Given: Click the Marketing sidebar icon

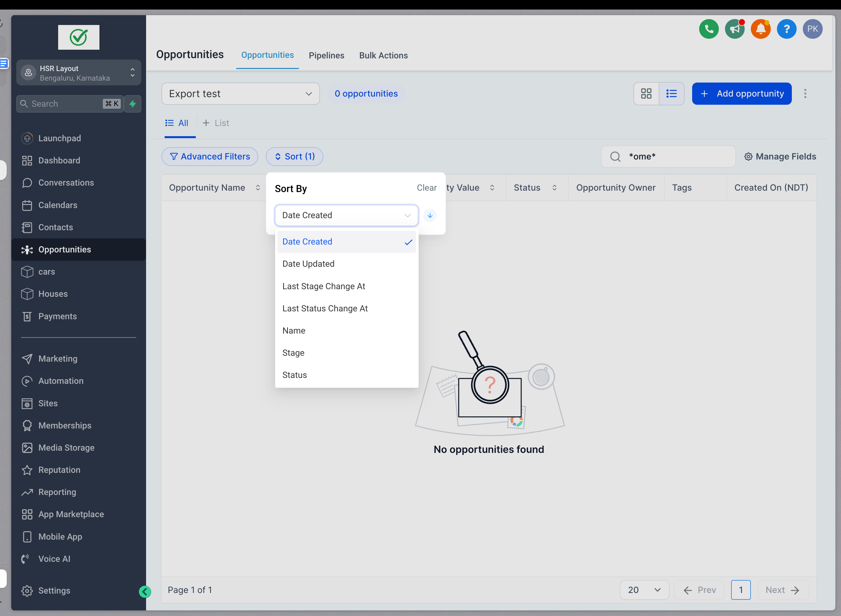Looking at the screenshot, I should click(x=27, y=358).
